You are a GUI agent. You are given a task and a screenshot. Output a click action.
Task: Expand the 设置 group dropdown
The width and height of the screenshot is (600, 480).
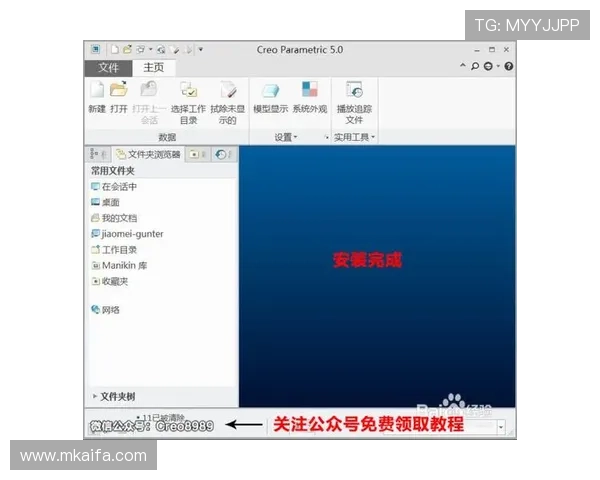pos(285,137)
